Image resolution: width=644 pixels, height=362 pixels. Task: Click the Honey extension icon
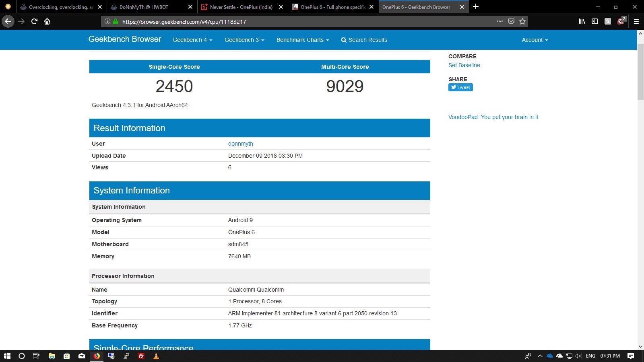608,21
